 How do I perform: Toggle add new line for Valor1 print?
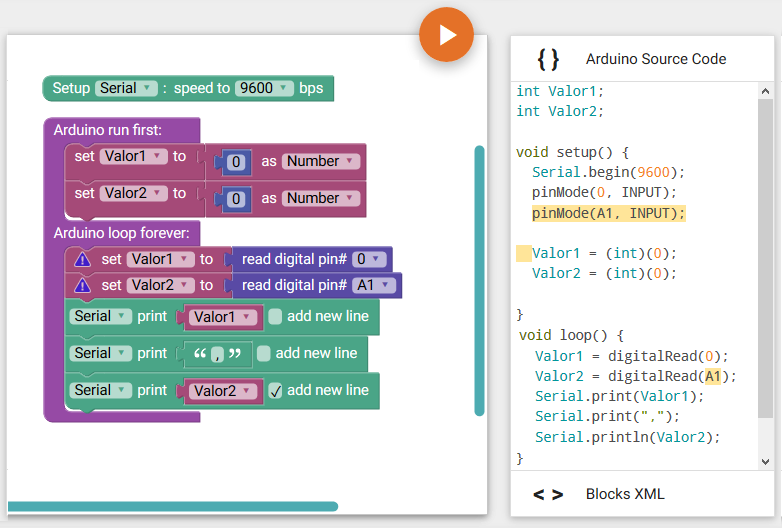coord(275,317)
